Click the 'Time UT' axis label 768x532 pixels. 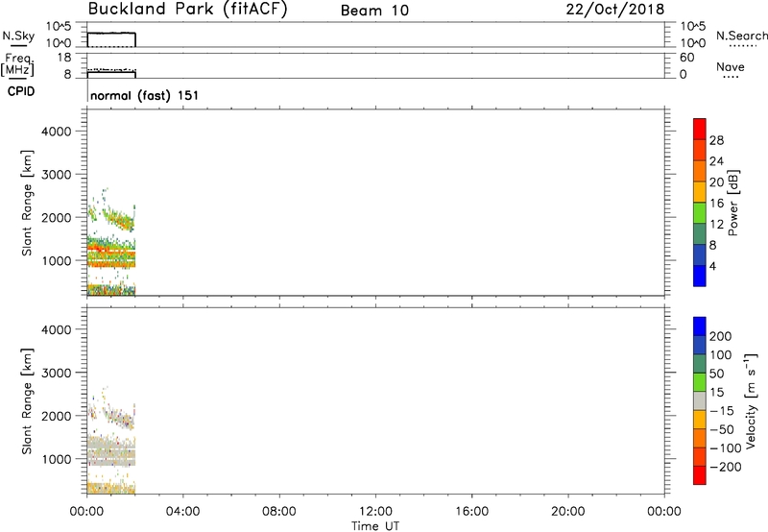coord(375,526)
